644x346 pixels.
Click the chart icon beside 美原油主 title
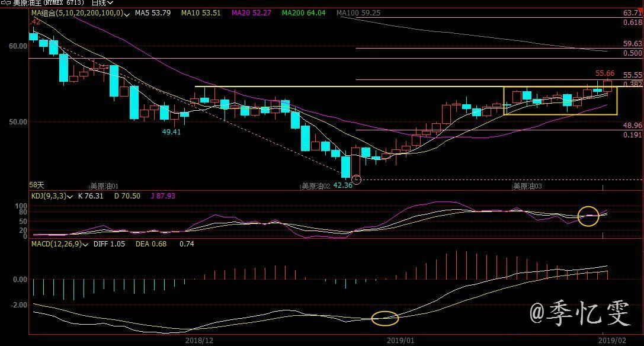[x=5, y=3]
